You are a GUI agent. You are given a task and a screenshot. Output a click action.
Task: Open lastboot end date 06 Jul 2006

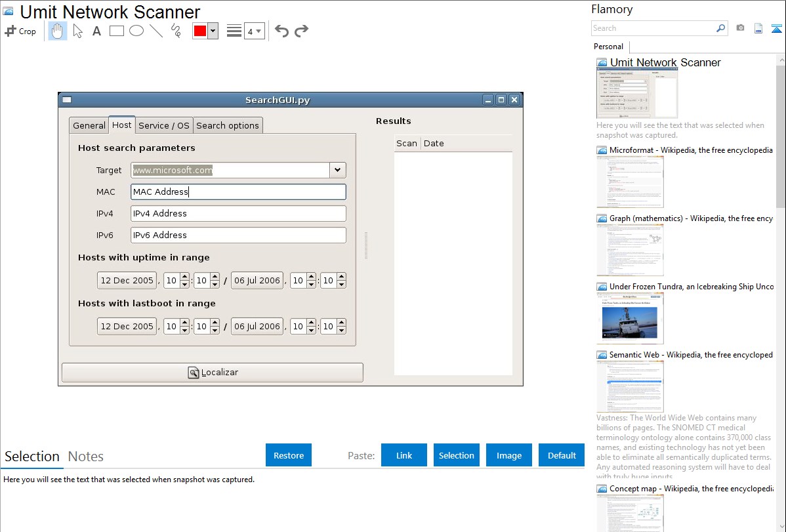tap(257, 326)
